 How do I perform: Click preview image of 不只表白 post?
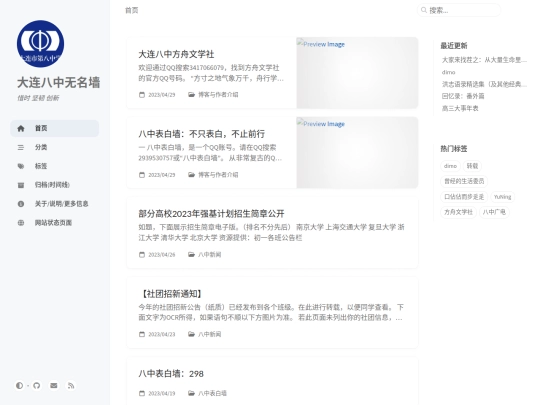click(357, 153)
